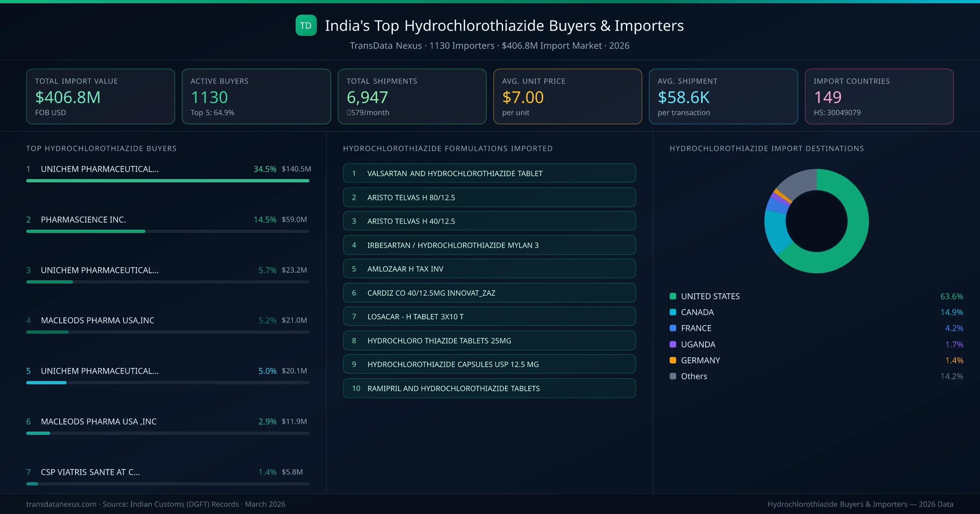
Task: Open the TOP HYDROCHLOROTHIAZIDE BUYERS section header
Action: pos(101,148)
